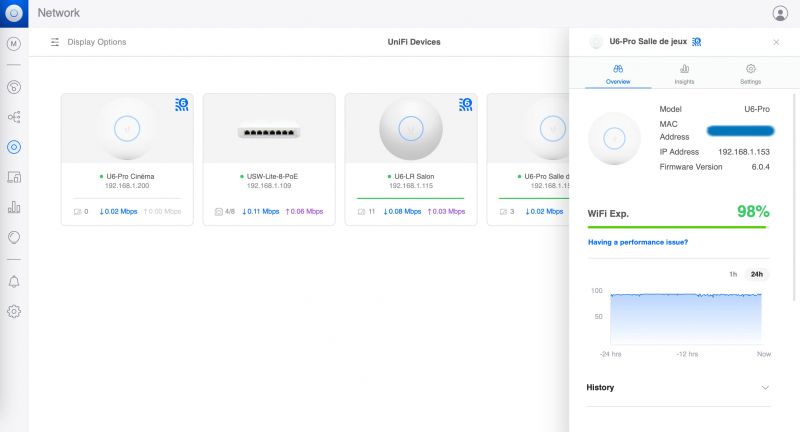Close the U6-Pro Salle de jeux panel

click(776, 42)
